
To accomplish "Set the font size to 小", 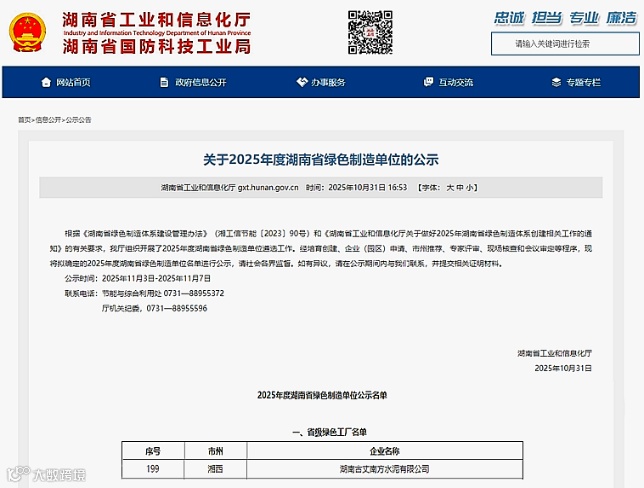I will [x=469, y=188].
